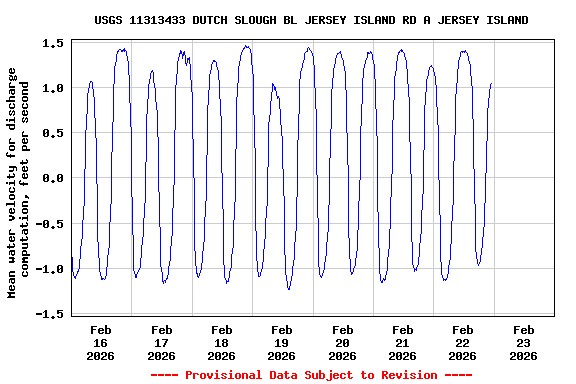Click the 'Feb 20 2026' date label
This screenshot has width=576, height=384.
342,343
